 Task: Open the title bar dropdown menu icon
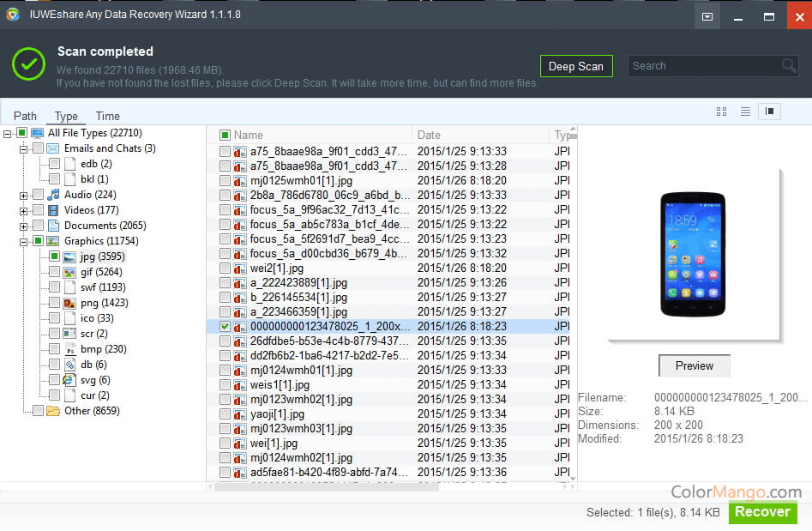pos(707,16)
